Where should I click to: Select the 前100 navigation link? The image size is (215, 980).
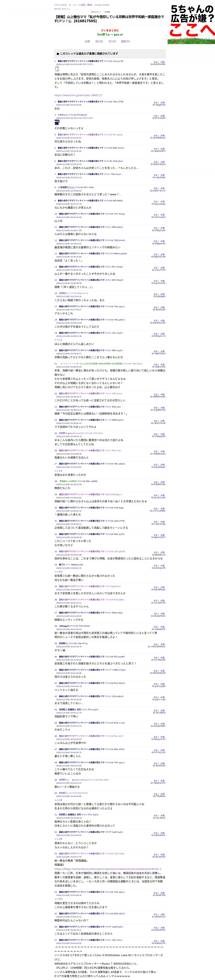pos(99,41)
